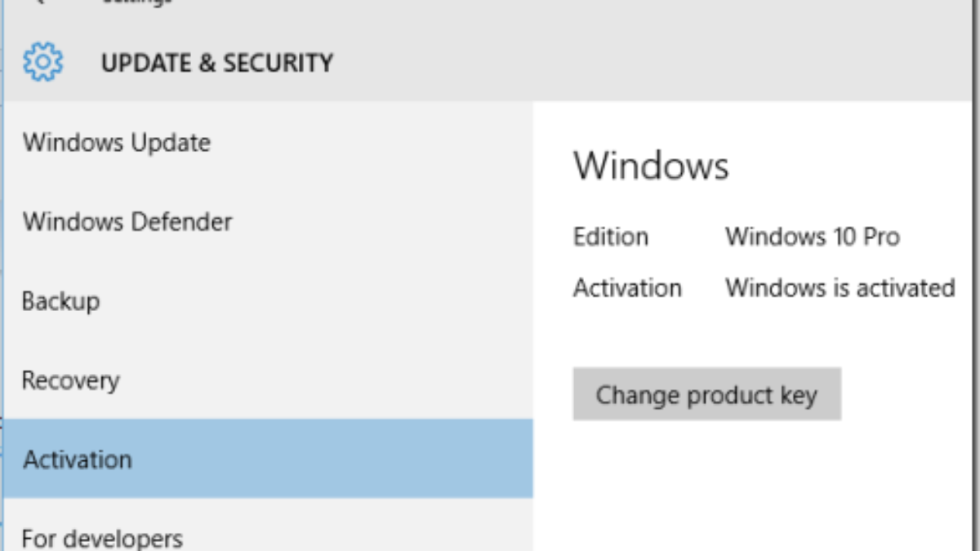Click blank sidebar space right of Backup

[327, 301]
